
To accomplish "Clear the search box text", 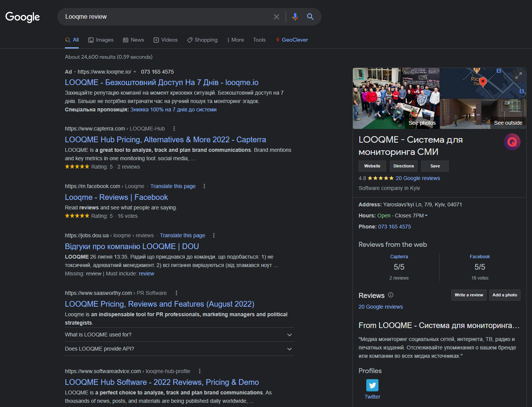I will click(x=277, y=17).
